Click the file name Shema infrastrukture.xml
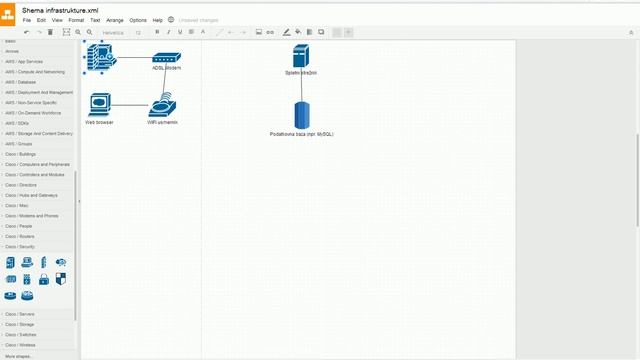Image resolution: width=640 pixels, height=360 pixels. tap(60, 10)
